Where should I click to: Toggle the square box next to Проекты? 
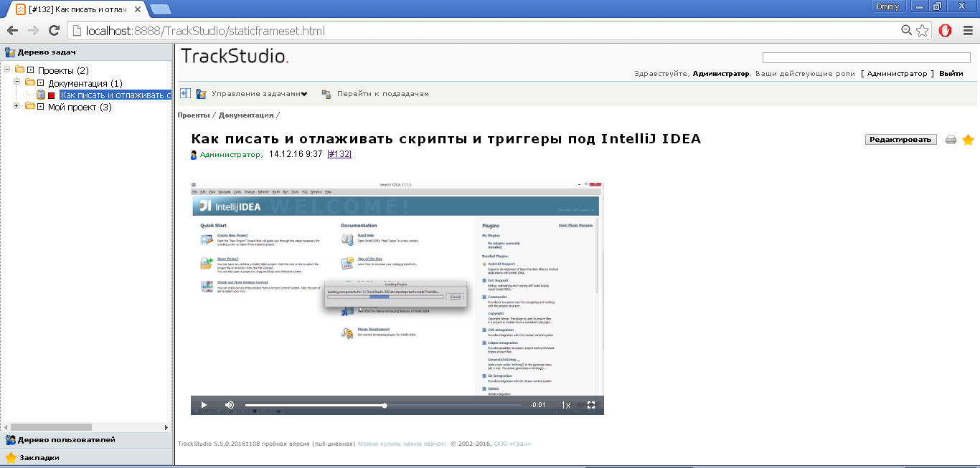[x=30, y=70]
